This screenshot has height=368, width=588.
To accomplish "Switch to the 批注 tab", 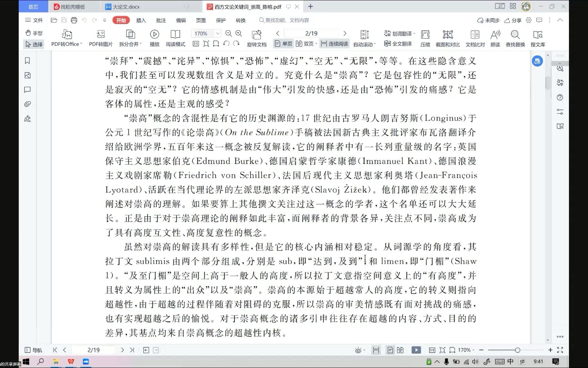I will [x=161, y=20].
